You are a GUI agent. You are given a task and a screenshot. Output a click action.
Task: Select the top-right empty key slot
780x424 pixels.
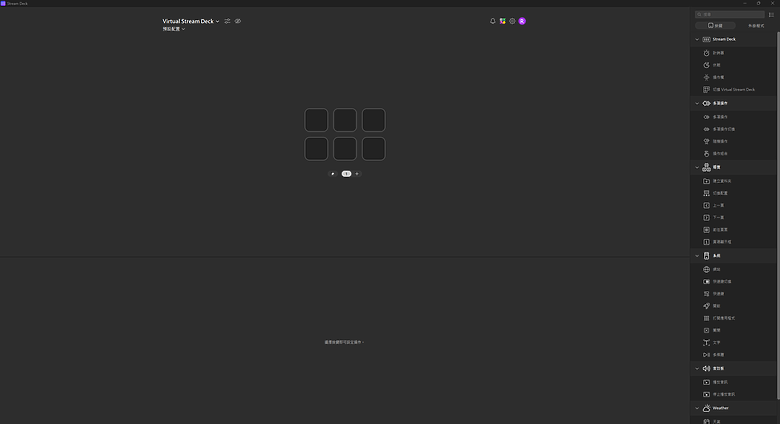(374, 120)
